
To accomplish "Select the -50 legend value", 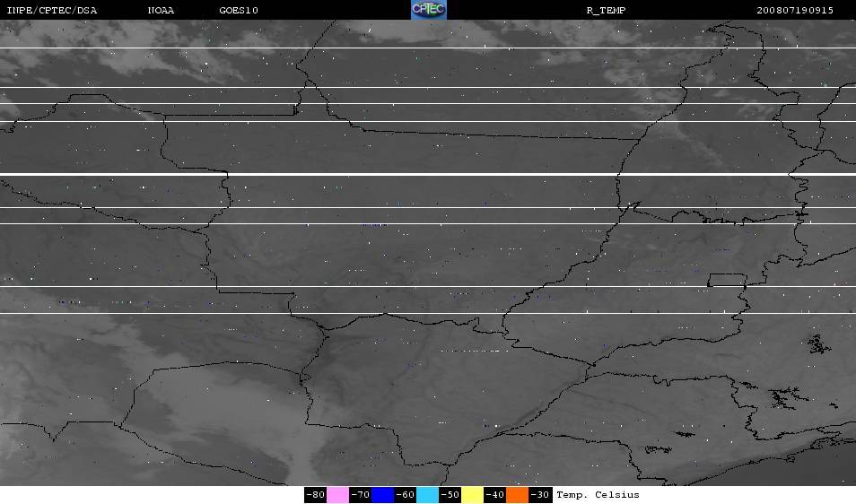I will (x=450, y=495).
